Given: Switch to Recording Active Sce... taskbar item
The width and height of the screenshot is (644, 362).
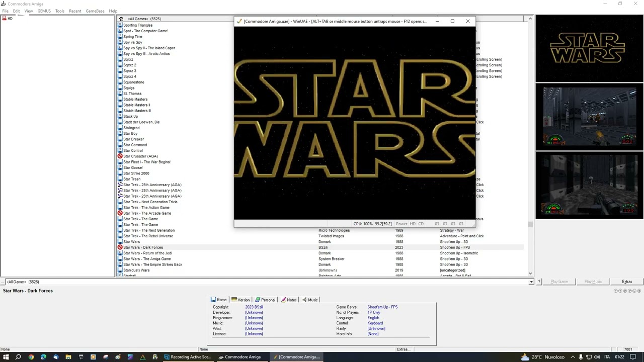Looking at the screenshot, I should (x=188, y=357).
